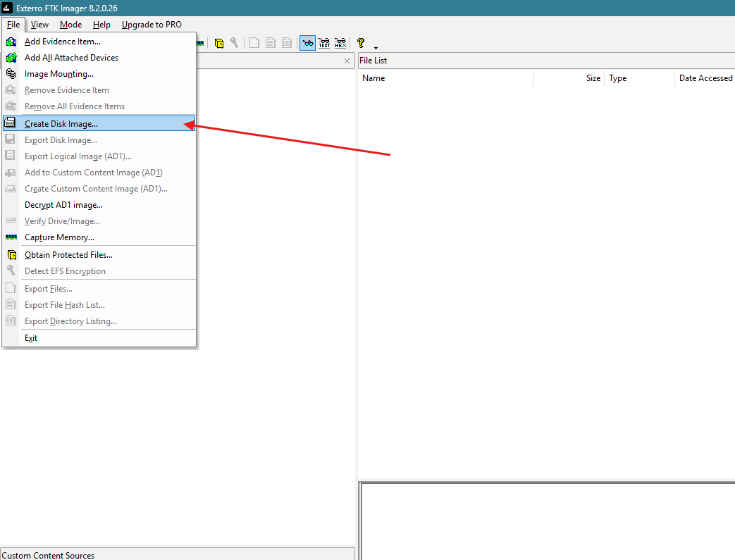The width and height of the screenshot is (735, 560).
Task: Open the File menu
Action: (13, 25)
